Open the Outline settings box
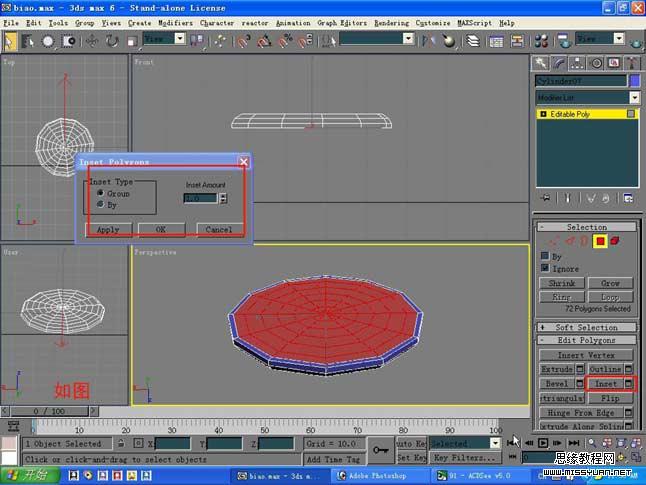The width and height of the screenshot is (646, 485). pyautogui.click(x=628, y=369)
